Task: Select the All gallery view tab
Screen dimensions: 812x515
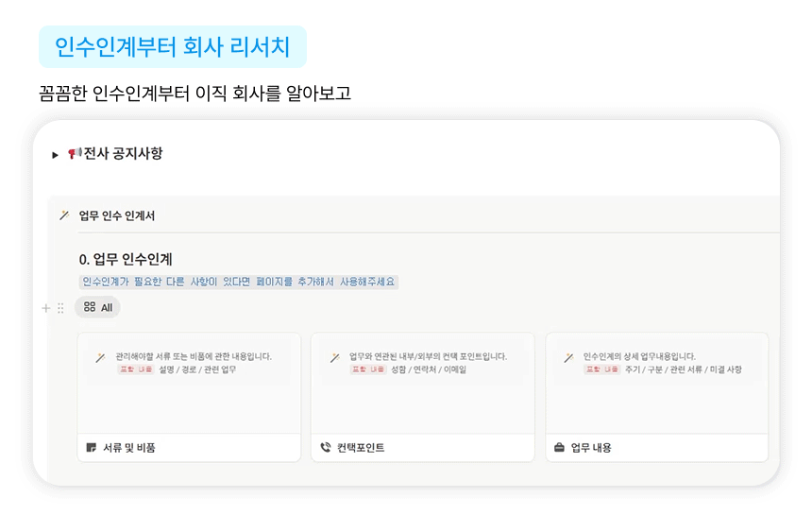Action: tap(98, 307)
